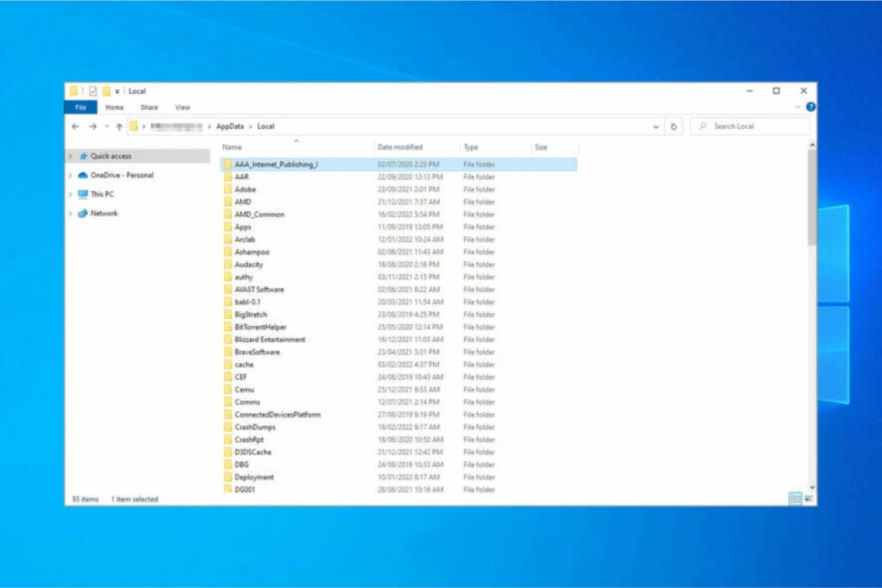Sort by the Name column header
The width and height of the screenshot is (882, 588).
(x=296, y=147)
